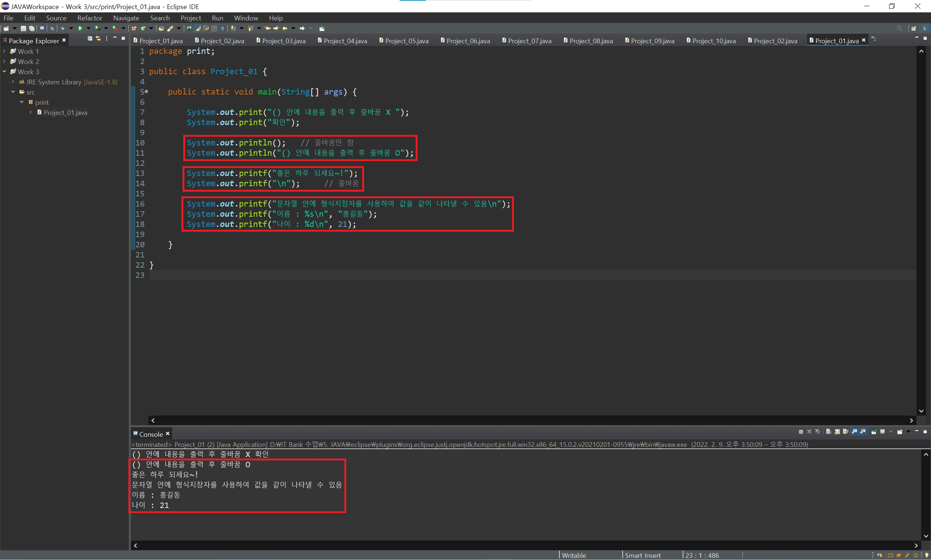
Task: Click the Clear Console icon
Action: click(828, 432)
